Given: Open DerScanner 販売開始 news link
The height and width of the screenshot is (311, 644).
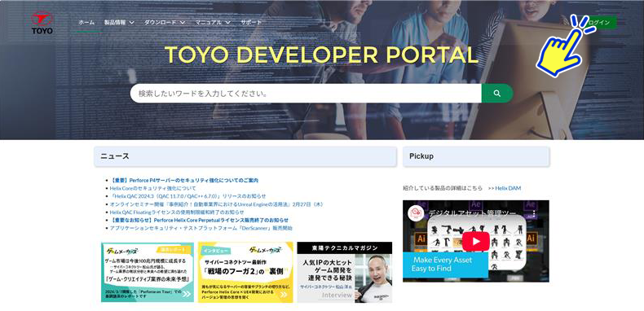Looking at the screenshot, I should [201, 228].
